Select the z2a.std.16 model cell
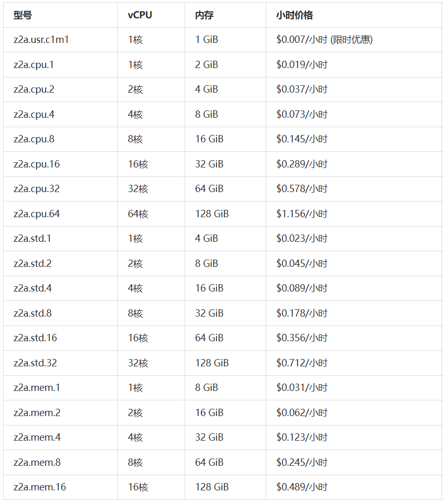Image resolution: width=444 pixels, height=504 pixels. [35, 338]
